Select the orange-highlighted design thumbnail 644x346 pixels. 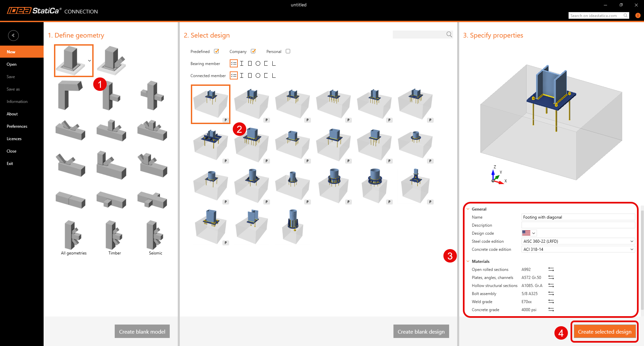[x=211, y=104]
